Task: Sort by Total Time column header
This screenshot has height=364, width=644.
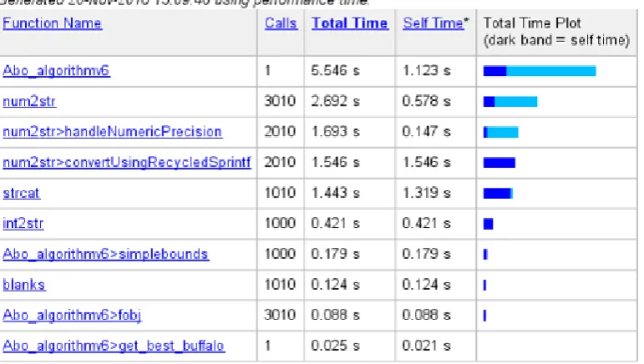Action: [x=349, y=23]
